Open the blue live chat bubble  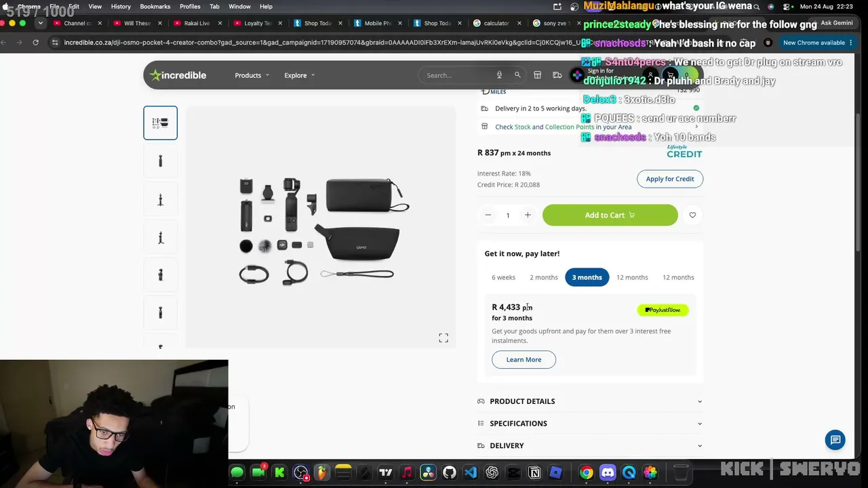(835, 440)
